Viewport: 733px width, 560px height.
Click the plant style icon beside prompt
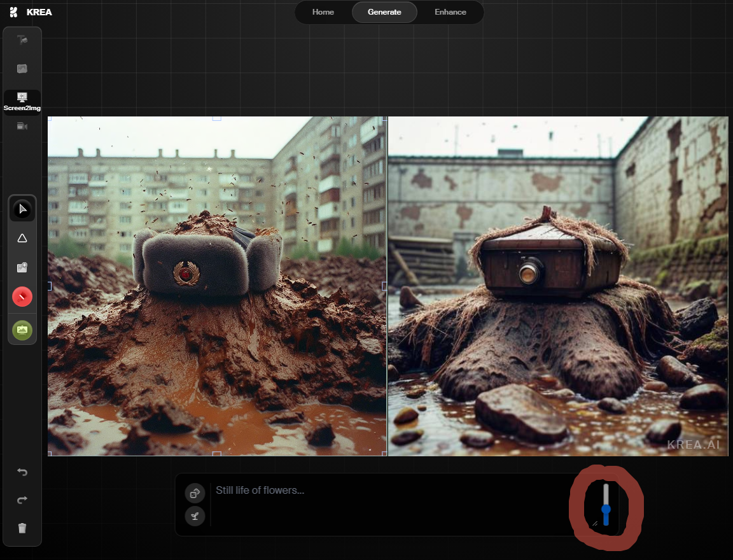195,517
